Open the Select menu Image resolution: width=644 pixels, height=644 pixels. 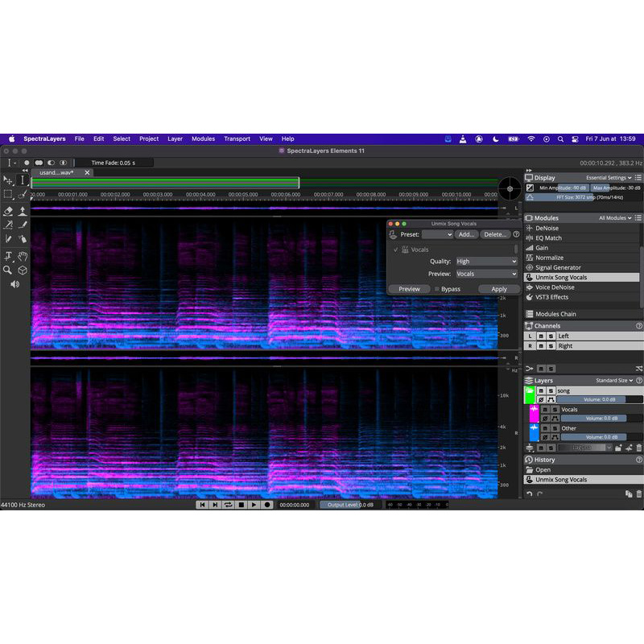122,138
